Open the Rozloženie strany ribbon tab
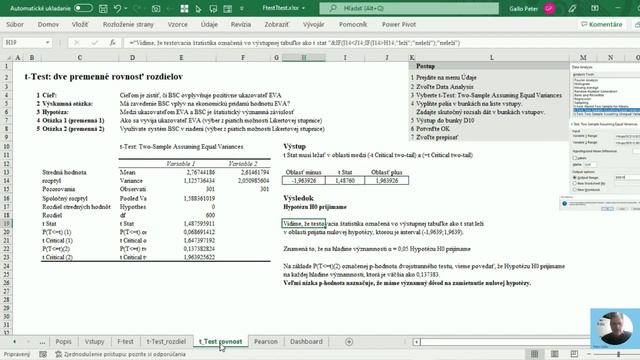The height and width of the screenshot is (360, 640). 128,24
